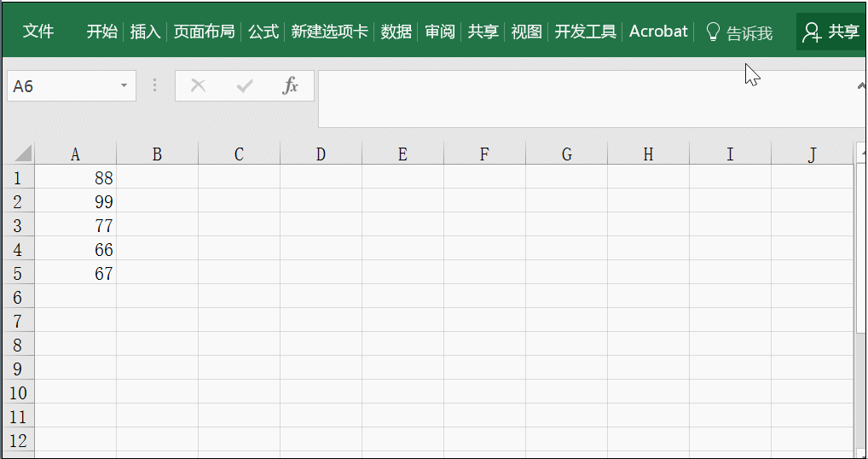Select row 10 header
868x459 pixels.
click(18, 392)
